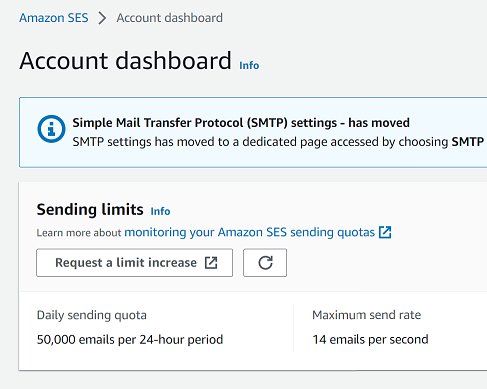Viewport: 487px width, 389px height.
Task: Select the 14 emails per second value
Action: point(370,340)
